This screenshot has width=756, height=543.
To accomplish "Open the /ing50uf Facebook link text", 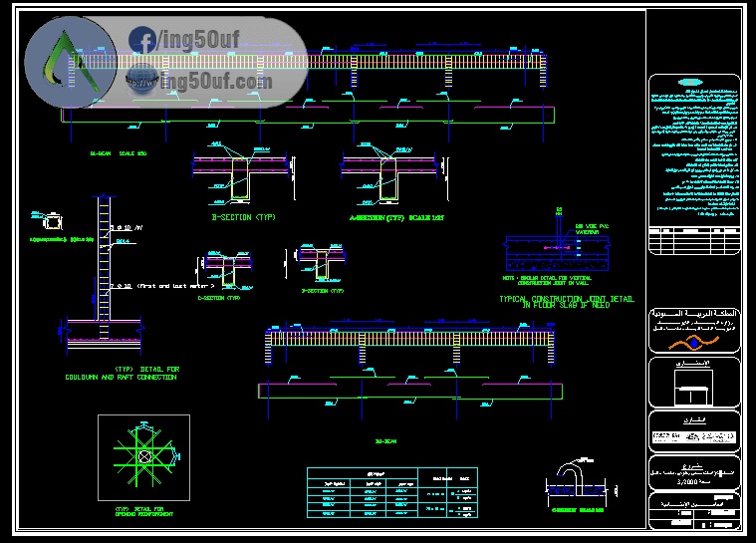I will click(198, 41).
